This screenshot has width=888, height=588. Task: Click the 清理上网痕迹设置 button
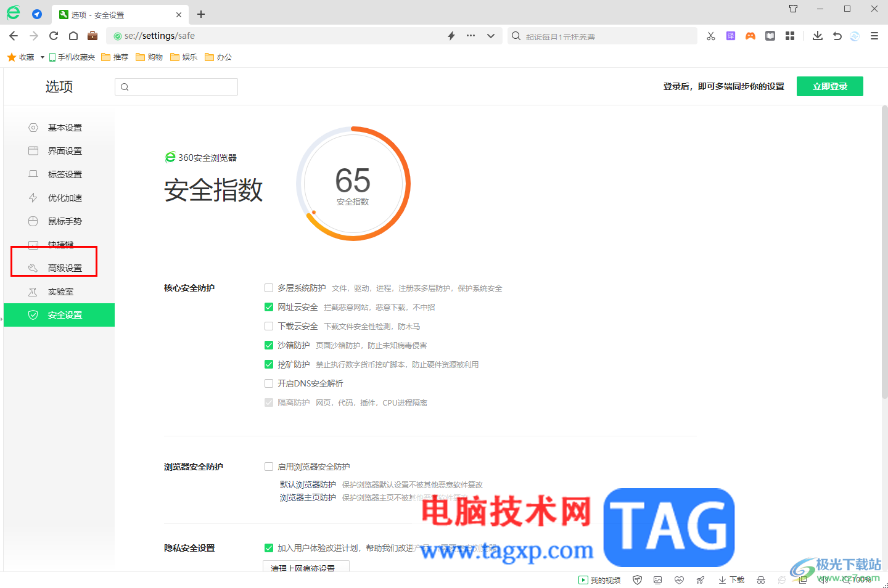pyautogui.click(x=306, y=566)
